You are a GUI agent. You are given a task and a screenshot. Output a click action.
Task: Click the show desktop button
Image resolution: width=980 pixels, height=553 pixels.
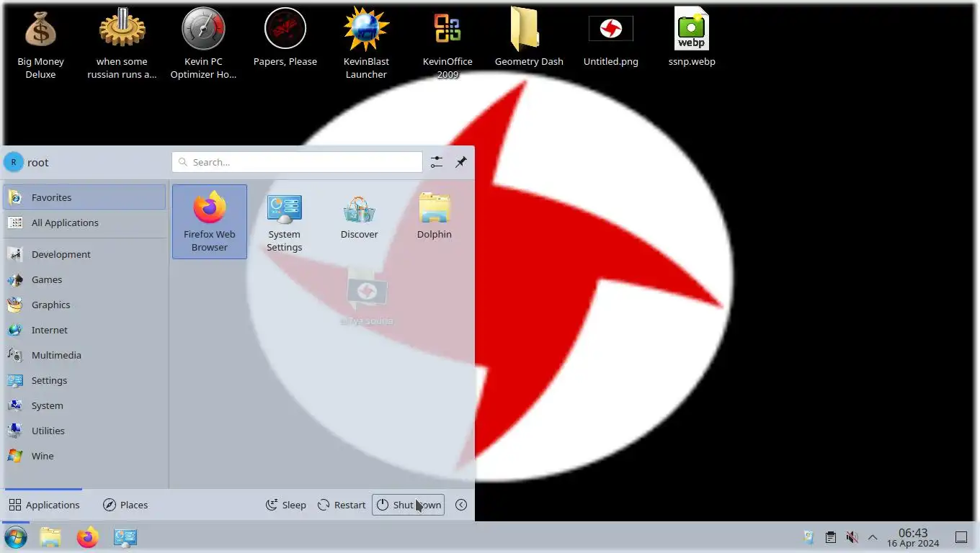[961, 537]
